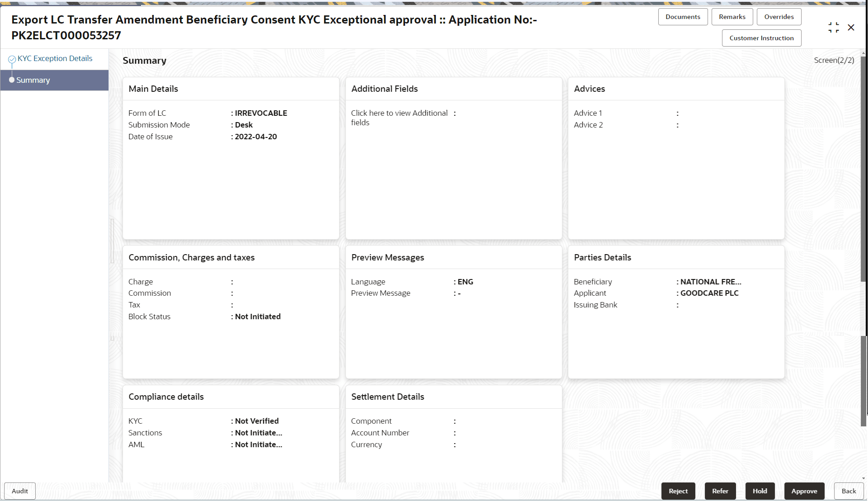
Task: Open the Remarks panel
Action: (x=732, y=16)
